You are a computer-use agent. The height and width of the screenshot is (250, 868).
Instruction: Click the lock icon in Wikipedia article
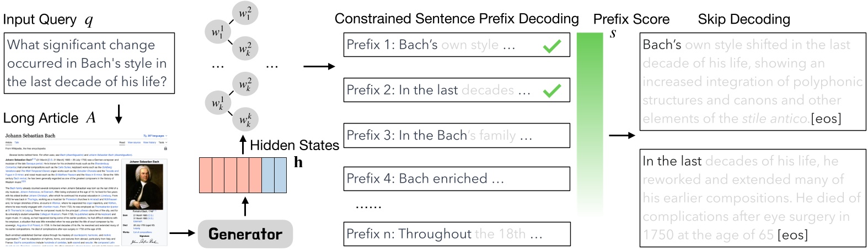[x=165, y=148]
